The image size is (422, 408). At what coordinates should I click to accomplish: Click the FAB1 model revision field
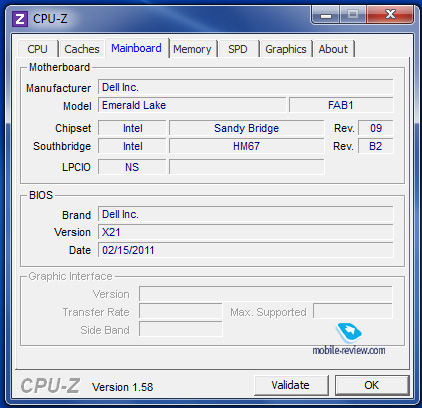tap(341, 105)
